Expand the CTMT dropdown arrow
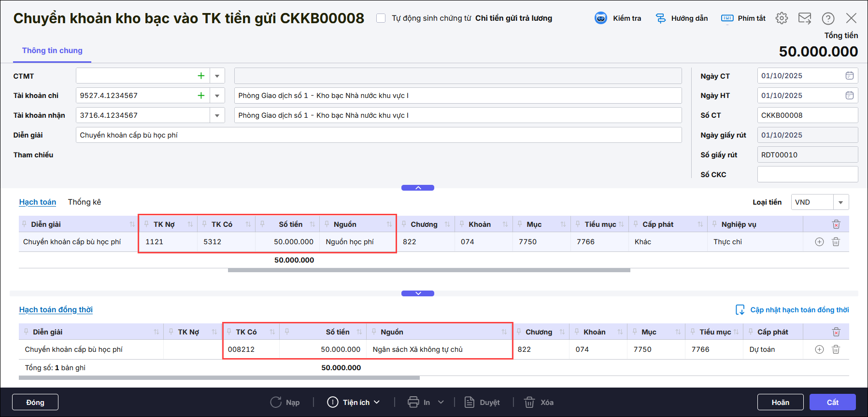The width and height of the screenshot is (868, 417). [x=217, y=76]
